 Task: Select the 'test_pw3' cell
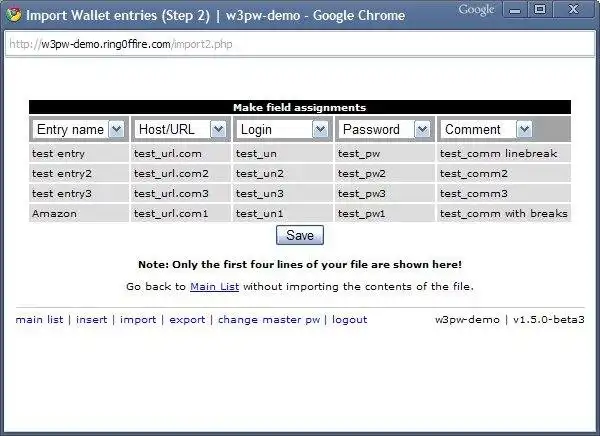tap(385, 193)
